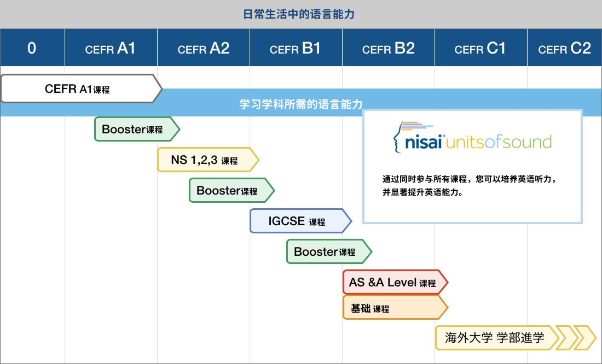Click the 日常生活中的语言能力 title bar
The width and height of the screenshot is (602, 364).
point(300,14)
